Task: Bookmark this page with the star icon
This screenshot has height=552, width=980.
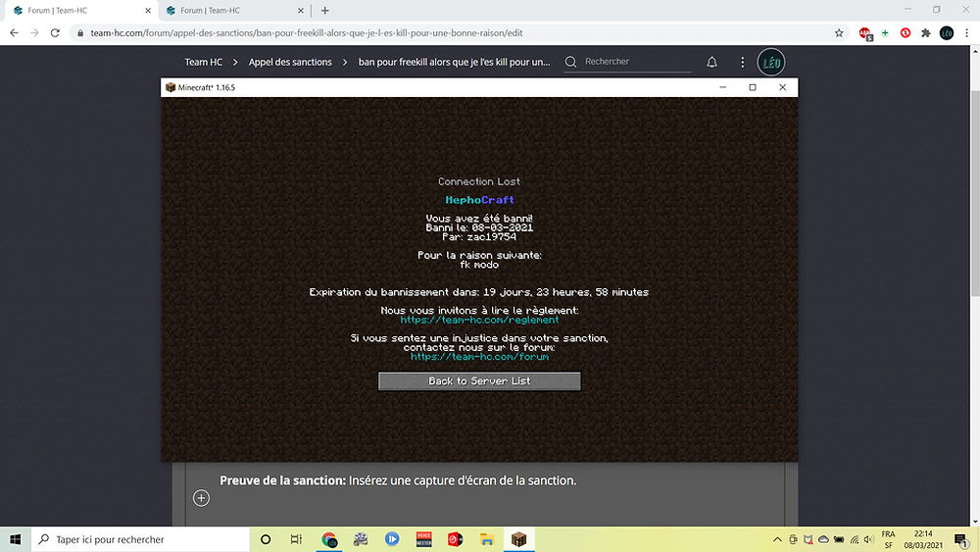Action: point(839,33)
